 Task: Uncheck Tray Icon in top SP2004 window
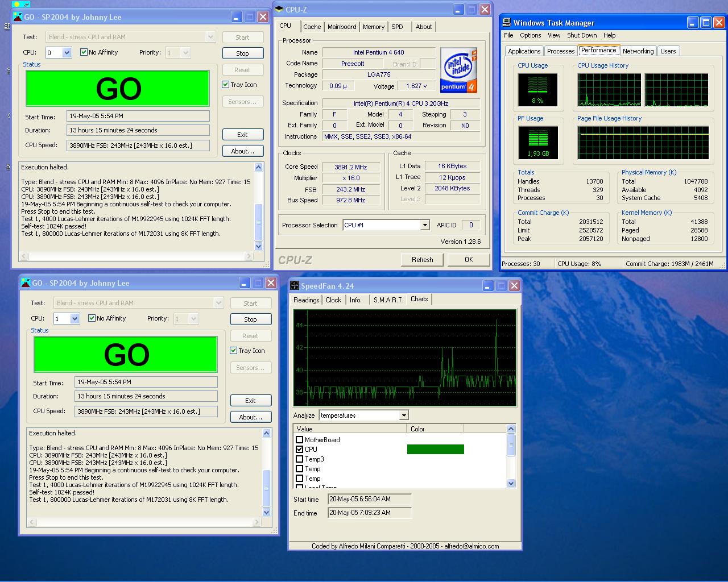pyautogui.click(x=226, y=85)
